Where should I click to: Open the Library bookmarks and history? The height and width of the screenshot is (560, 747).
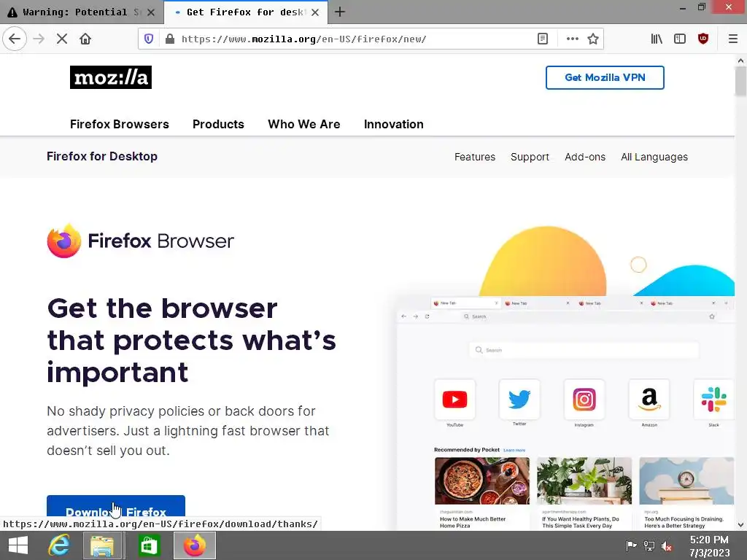point(657,39)
